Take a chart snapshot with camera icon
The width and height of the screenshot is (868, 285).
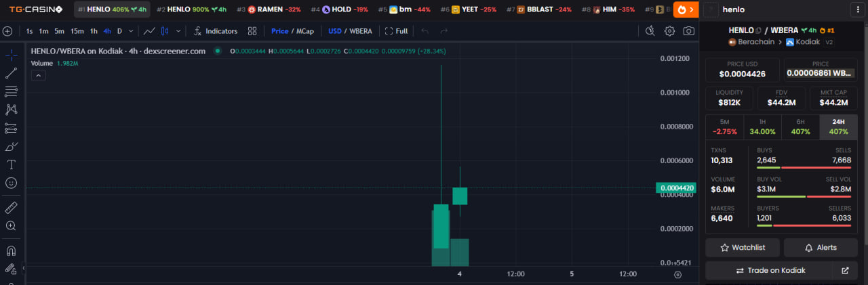688,31
